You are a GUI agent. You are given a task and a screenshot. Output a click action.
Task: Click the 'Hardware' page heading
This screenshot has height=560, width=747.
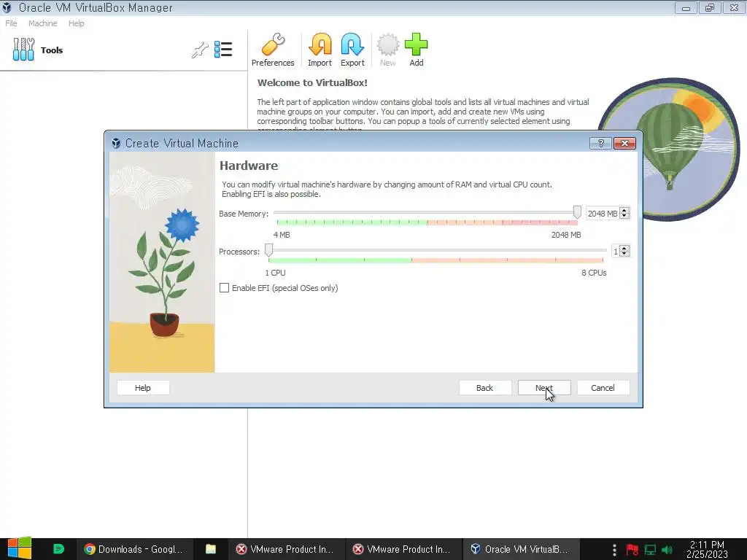[249, 166]
